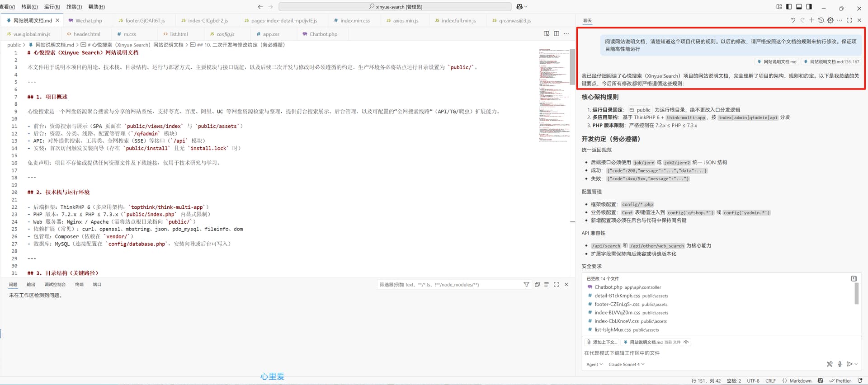Switch to 输出 panel tab
868x385 pixels.
[31, 285]
